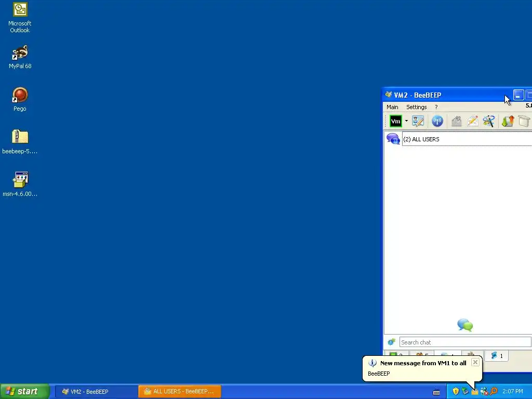The height and width of the screenshot is (399, 532).
Task: Select the Pego desktop shortcut
Action: coord(20,99)
